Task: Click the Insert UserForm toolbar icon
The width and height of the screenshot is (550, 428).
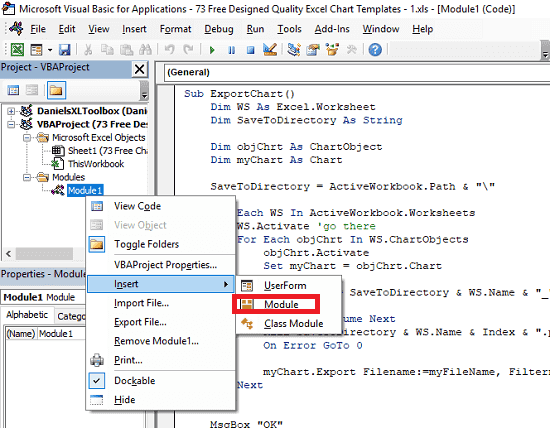Action: (x=36, y=50)
